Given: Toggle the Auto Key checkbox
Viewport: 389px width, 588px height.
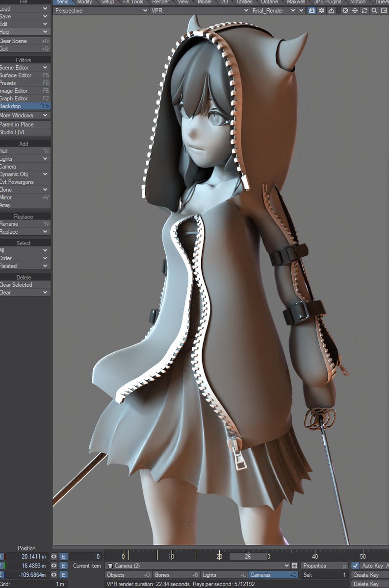Looking at the screenshot, I should tap(356, 565).
